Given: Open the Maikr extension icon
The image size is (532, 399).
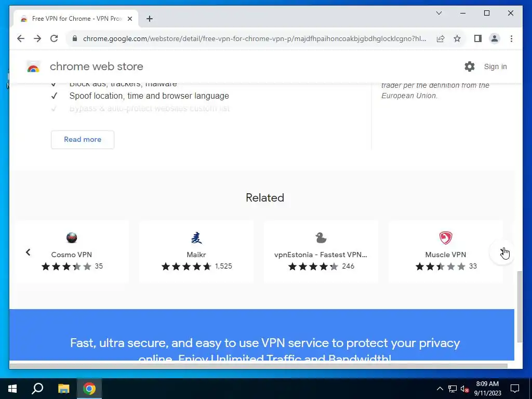Looking at the screenshot, I should [x=196, y=238].
